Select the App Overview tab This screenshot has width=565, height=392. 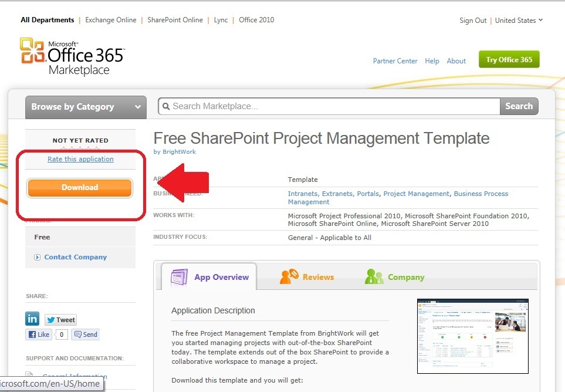[x=209, y=277]
